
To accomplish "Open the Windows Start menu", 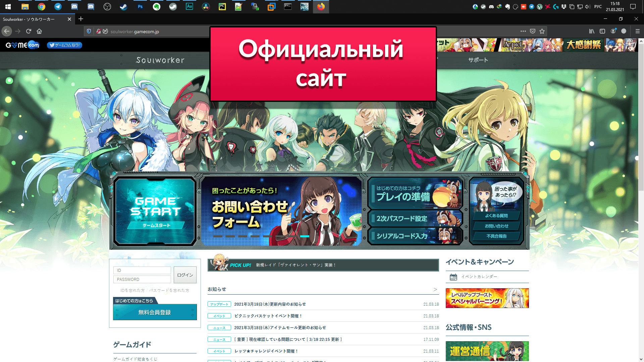I will [8, 7].
